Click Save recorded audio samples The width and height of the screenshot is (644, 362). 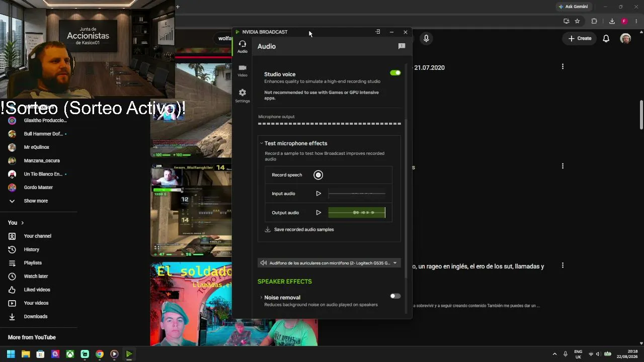299,230
